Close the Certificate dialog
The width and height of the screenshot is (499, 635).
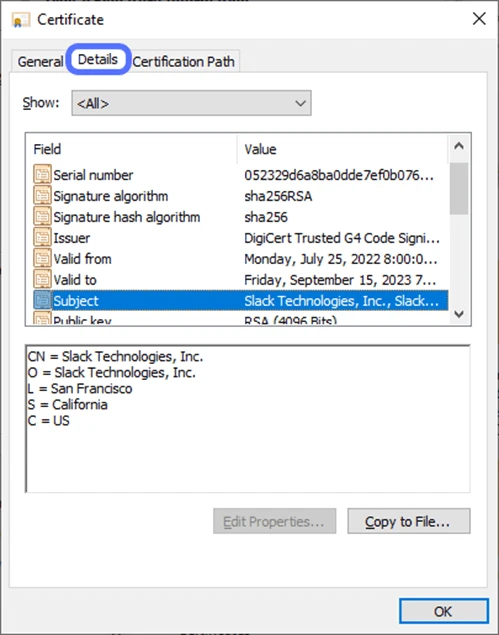click(479, 19)
